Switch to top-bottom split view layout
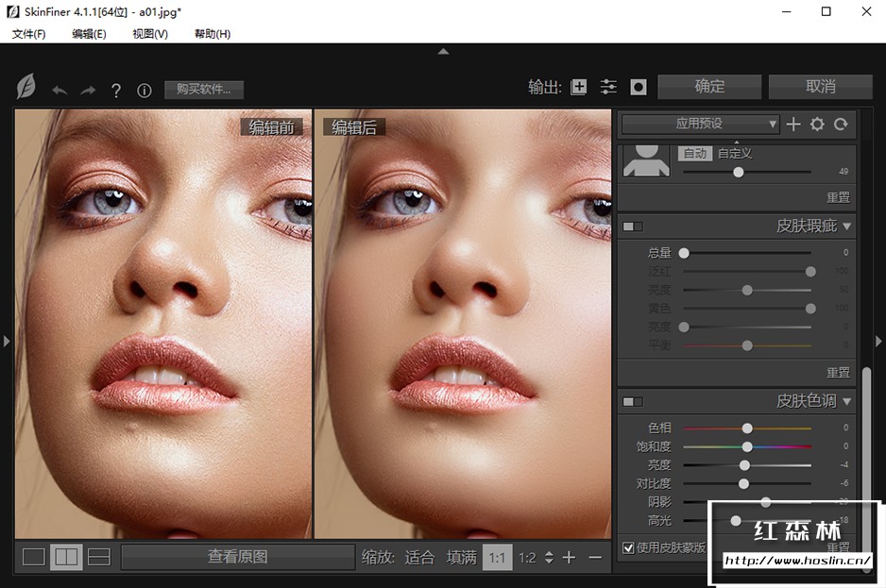 (x=98, y=557)
